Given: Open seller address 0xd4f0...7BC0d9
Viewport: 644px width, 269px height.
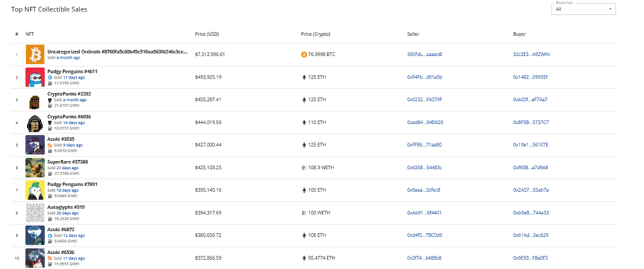Looking at the screenshot, I should pos(424,235).
